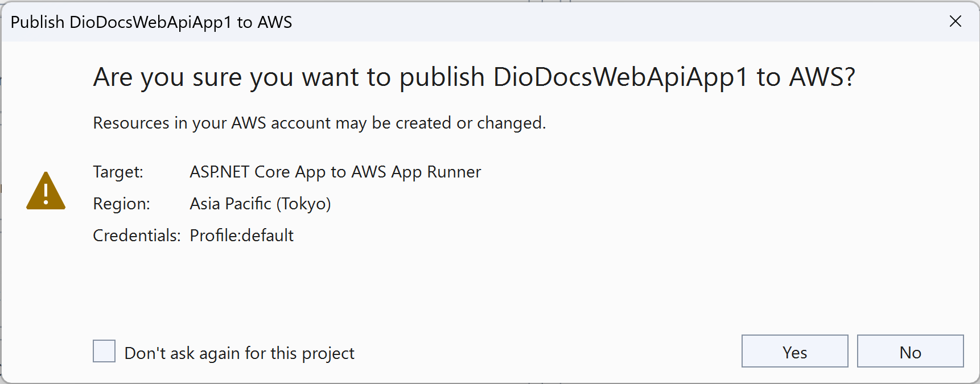Click the 'Are you sure you want to publish' heading
The image size is (980, 384).
[x=474, y=77]
